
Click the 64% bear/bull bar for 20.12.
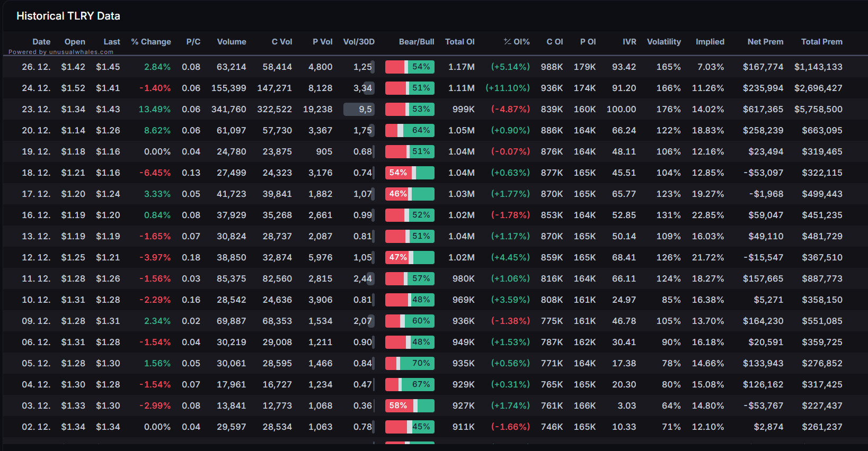coord(410,130)
